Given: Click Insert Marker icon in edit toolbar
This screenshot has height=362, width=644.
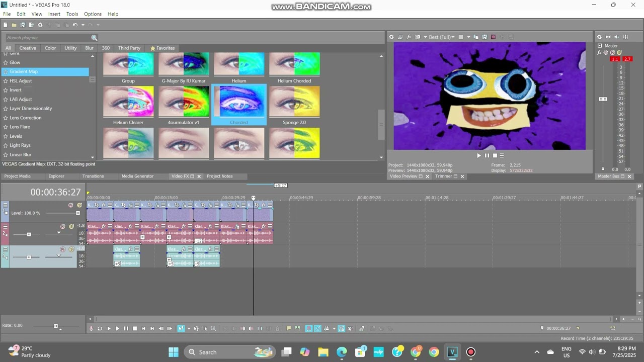Looking at the screenshot, I should [x=289, y=328].
